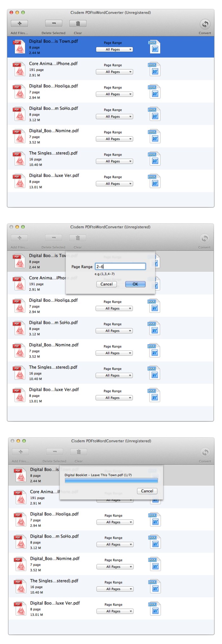Image resolution: width=222 pixels, height=644 pixels.
Task: Click the blue conversion progress bar
Action: 111,481
